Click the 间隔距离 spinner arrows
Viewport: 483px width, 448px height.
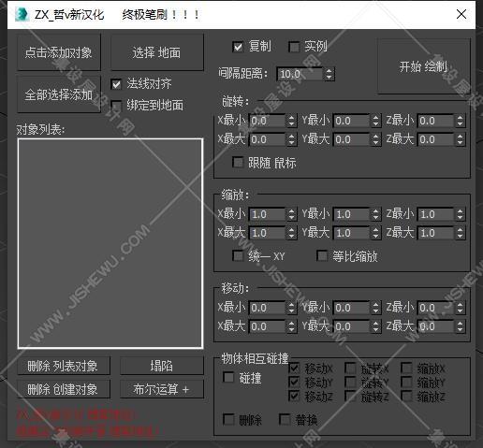click(329, 74)
